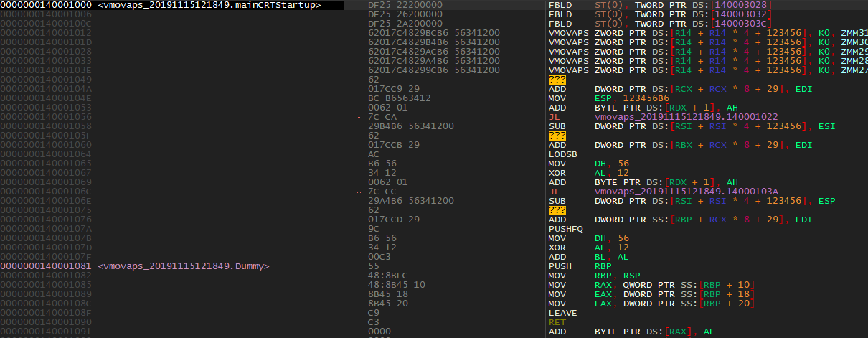Click bytes 48:8B45 10
The image size is (868, 338).
coord(396,285)
